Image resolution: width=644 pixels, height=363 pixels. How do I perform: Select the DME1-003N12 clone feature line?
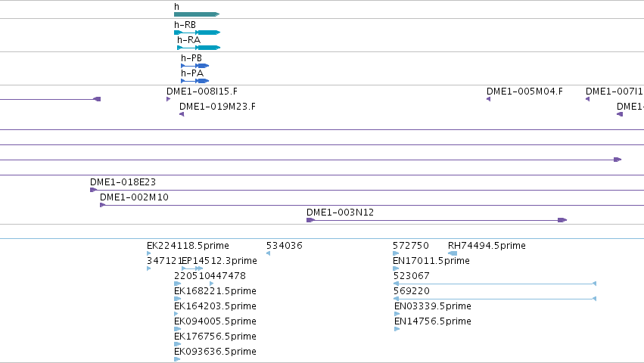pyautogui.click(x=437, y=220)
